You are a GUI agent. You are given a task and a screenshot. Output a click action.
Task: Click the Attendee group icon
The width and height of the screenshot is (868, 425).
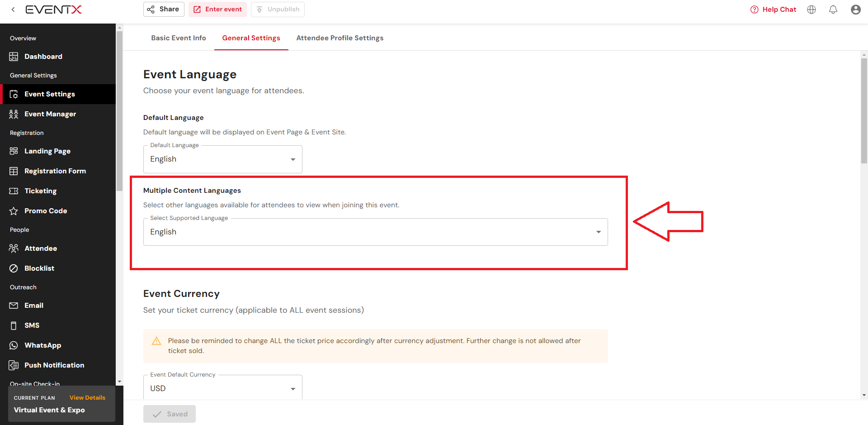(x=14, y=248)
